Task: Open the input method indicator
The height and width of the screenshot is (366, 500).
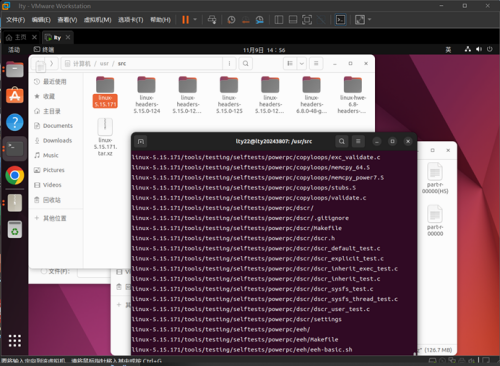Action: click(x=448, y=50)
